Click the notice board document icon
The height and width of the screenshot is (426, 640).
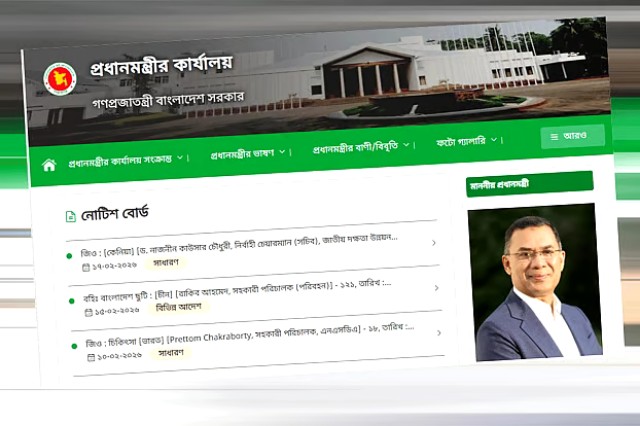71,216
